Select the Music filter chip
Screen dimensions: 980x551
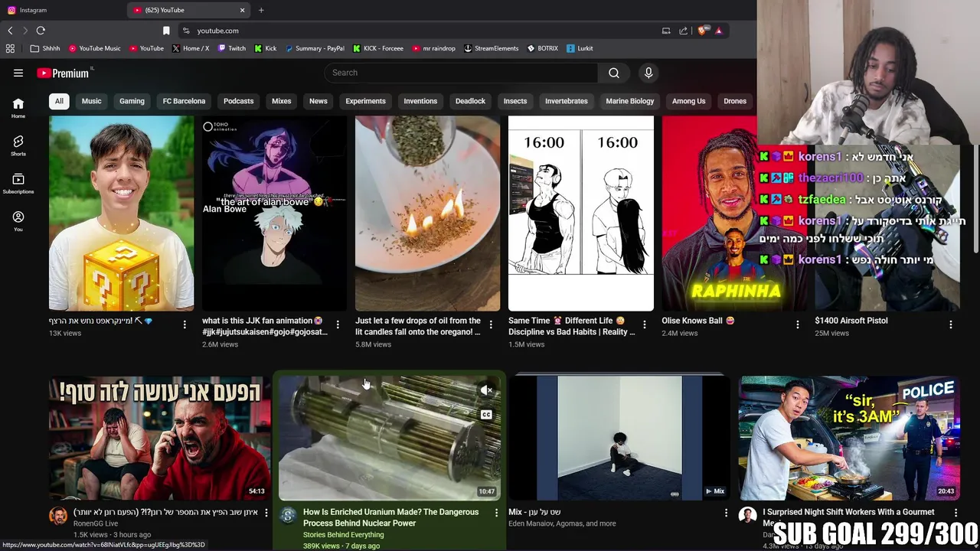click(x=91, y=101)
